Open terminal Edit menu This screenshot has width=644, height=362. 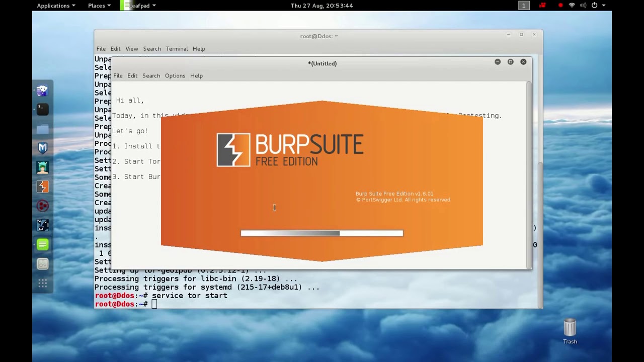click(116, 49)
